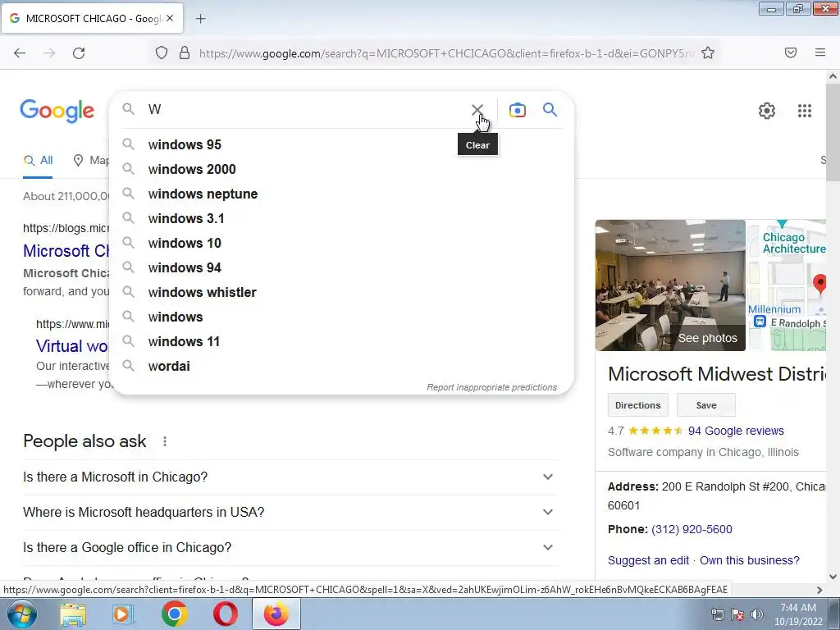Image resolution: width=840 pixels, height=630 pixels.
Task: Open media player taskbar icon
Action: (x=123, y=614)
